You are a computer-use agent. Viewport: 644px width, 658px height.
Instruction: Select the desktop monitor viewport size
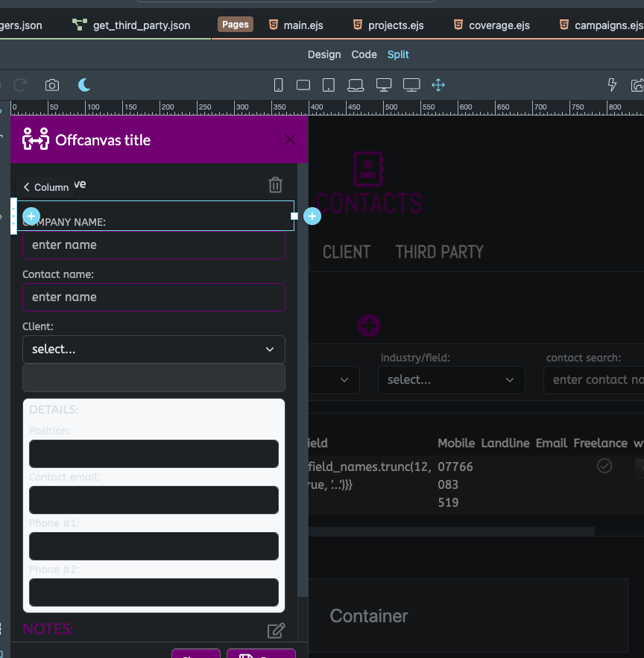tap(384, 85)
